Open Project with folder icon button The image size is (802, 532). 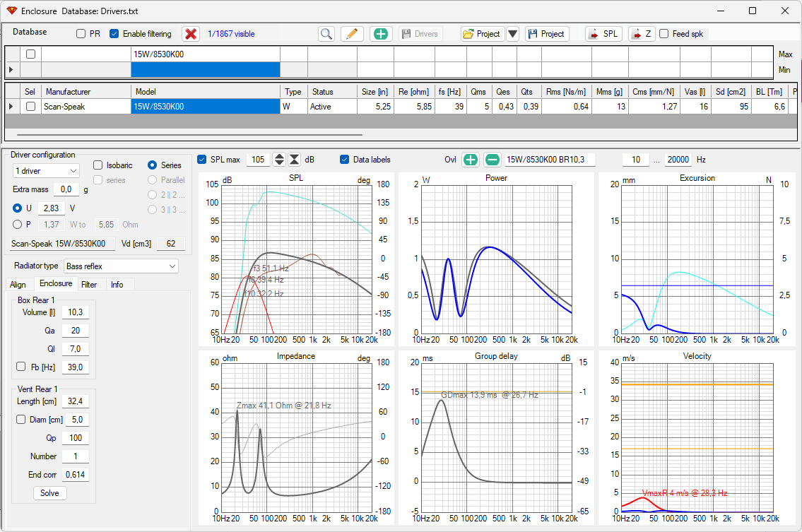pos(483,34)
